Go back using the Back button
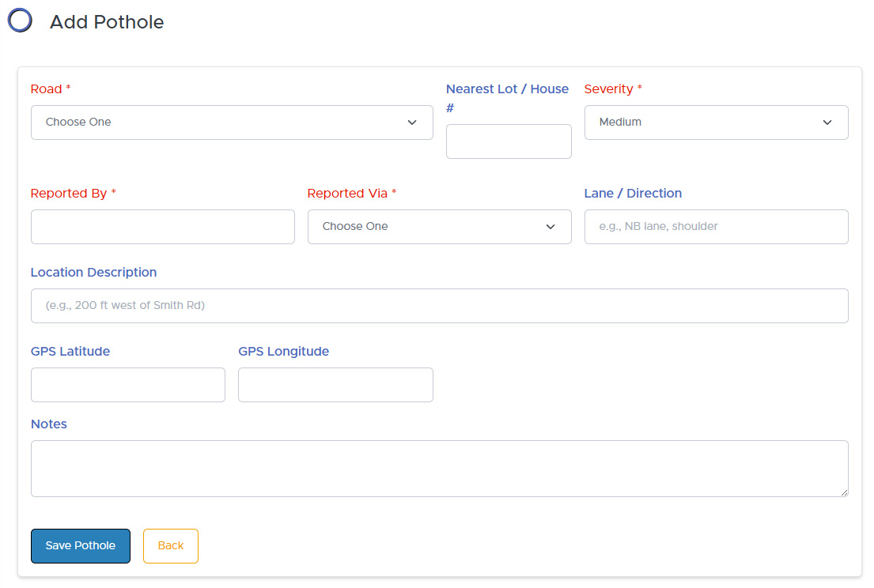Screen dimensions: 874x588 tap(171, 546)
